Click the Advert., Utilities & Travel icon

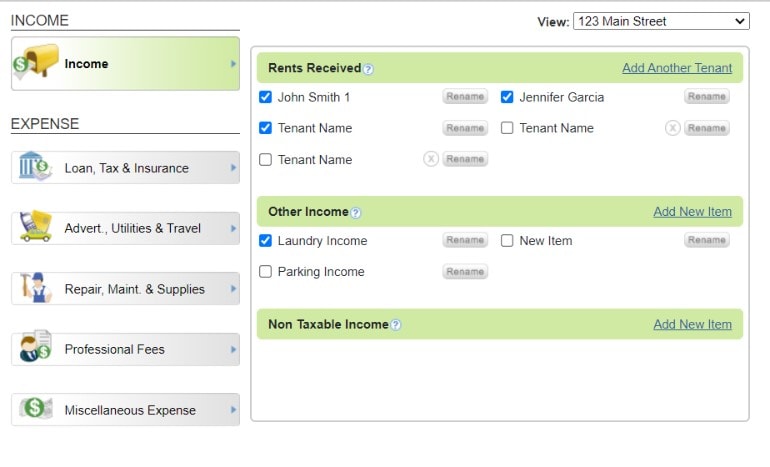point(35,227)
